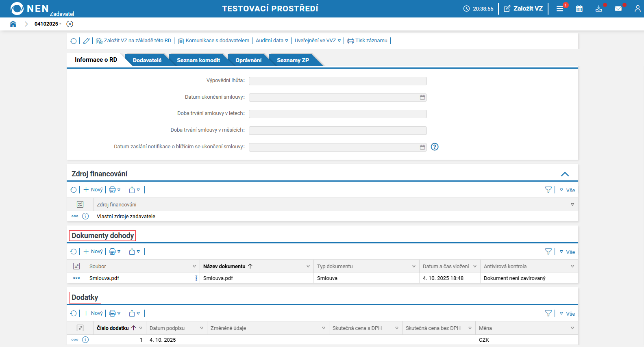644x347 pixels.
Task: Switch to the Seznam komodit tab
Action: [x=198, y=60]
